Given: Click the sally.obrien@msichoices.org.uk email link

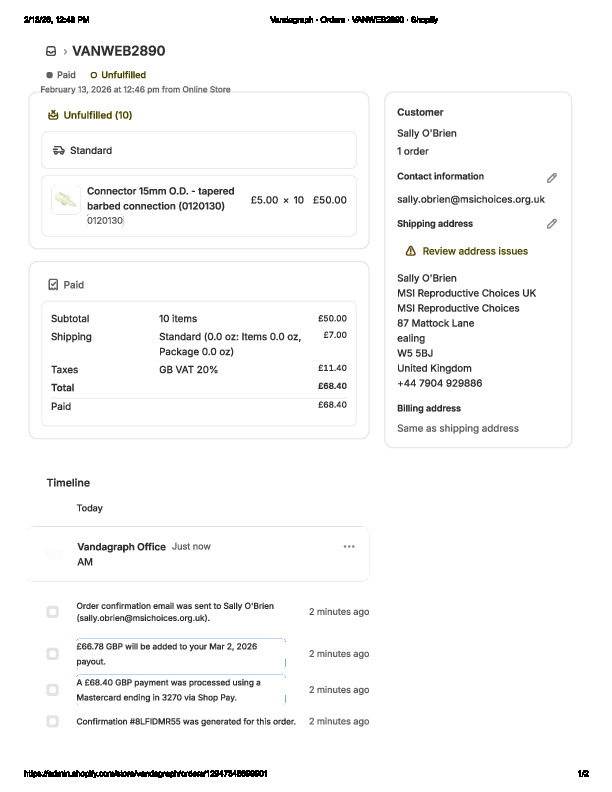Looking at the screenshot, I should point(470,200).
